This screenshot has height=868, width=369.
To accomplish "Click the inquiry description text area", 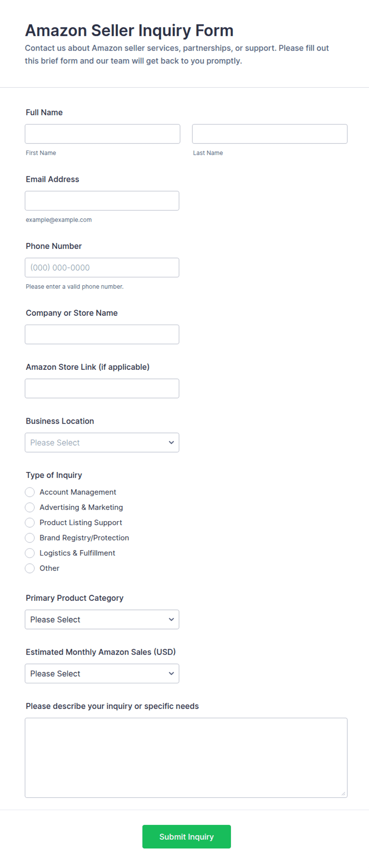I will click(x=186, y=758).
